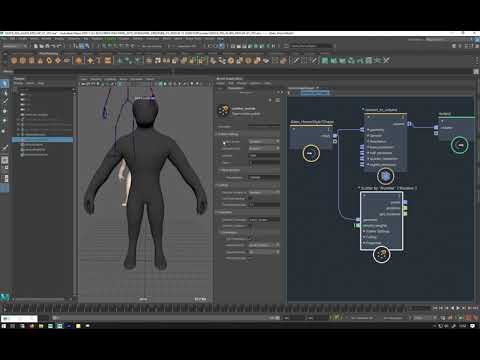Jump to the start of the playback range
The height and width of the screenshot is (360, 480).
435,308
